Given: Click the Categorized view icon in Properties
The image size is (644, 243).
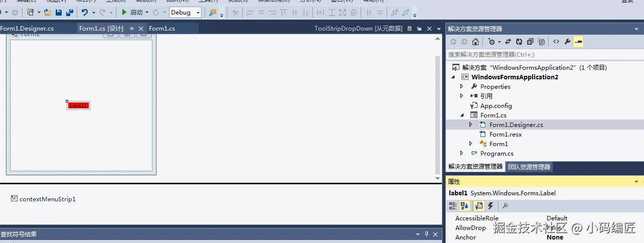Looking at the screenshot, I should coord(453,206).
